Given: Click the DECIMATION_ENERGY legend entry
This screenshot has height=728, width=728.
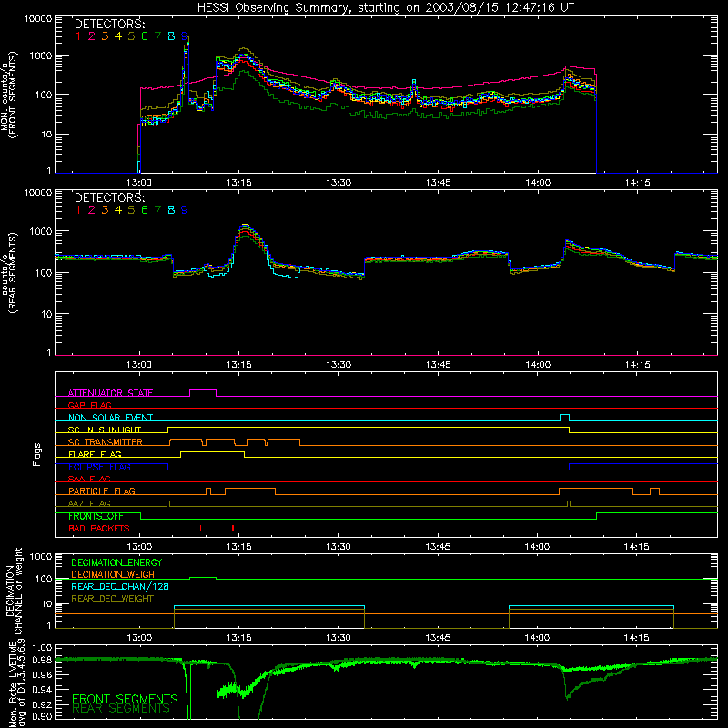Looking at the screenshot, I should [x=116, y=562].
